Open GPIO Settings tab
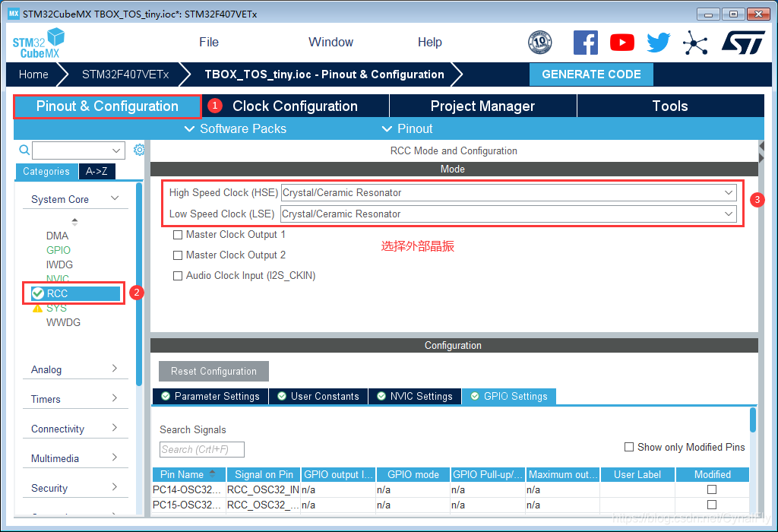 click(509, 396)
